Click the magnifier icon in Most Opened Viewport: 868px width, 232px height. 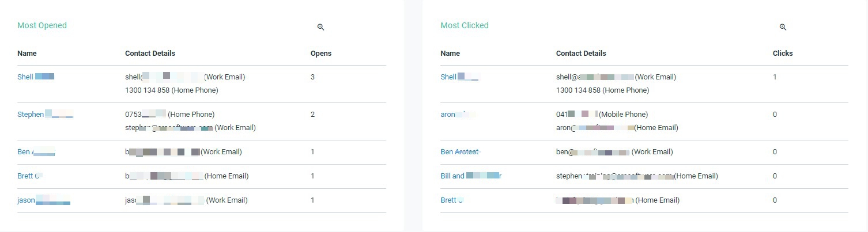(x=321, y=27)
